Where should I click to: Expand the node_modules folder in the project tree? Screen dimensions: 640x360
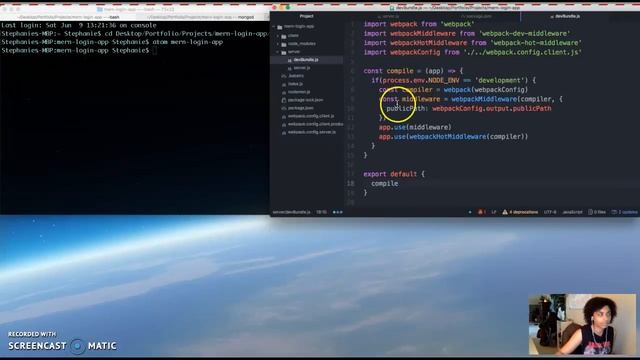coord(278,44)
